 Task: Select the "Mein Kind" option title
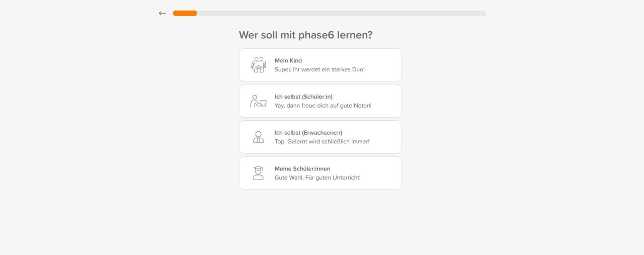point(288,61)
